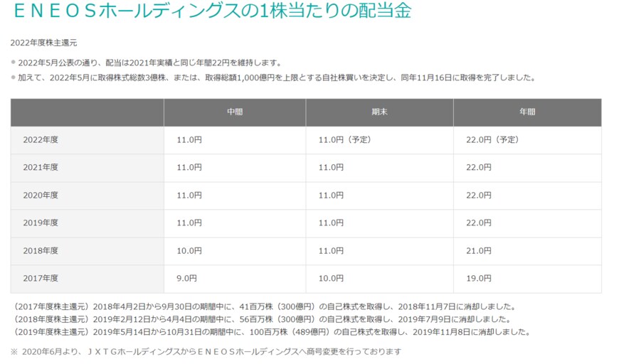Click the 2021年度 interim 11.0円 cell
Screen dimensions: 619x364
point(235,168)
